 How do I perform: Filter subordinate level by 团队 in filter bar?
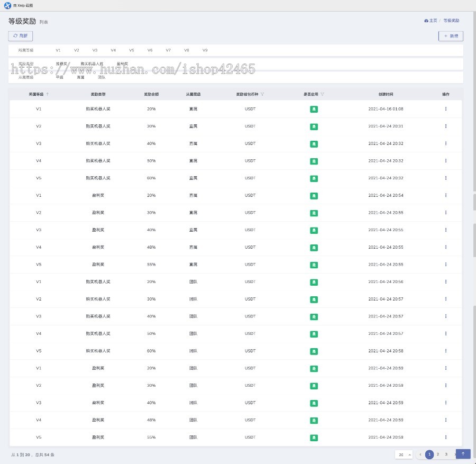102,77
